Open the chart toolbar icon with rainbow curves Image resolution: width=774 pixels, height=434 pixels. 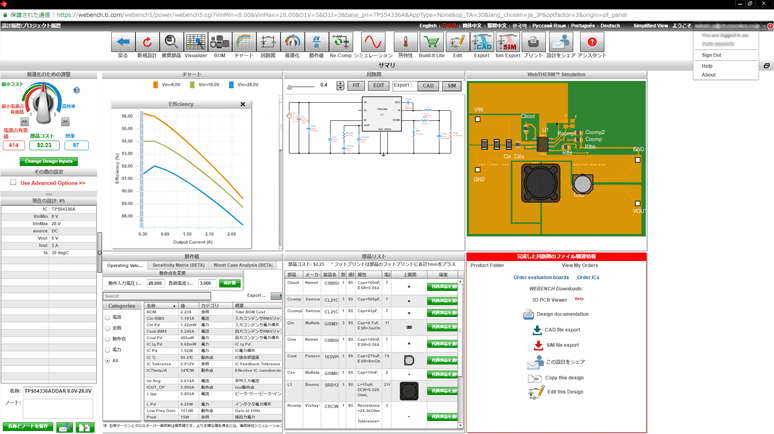point(244,42)
